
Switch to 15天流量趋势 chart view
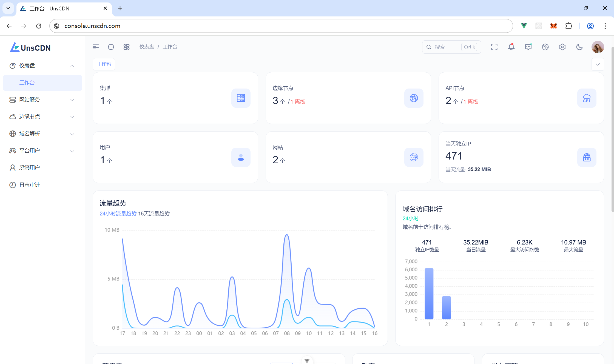(x=154, y=214)
